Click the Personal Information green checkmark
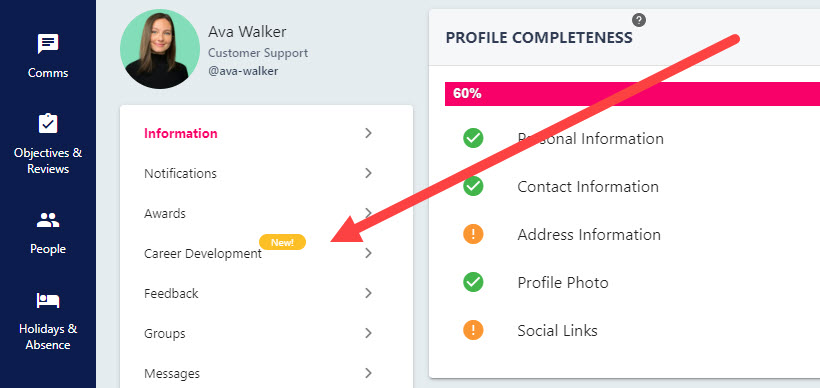Screen dimensions: 820x388 point(473,138)
